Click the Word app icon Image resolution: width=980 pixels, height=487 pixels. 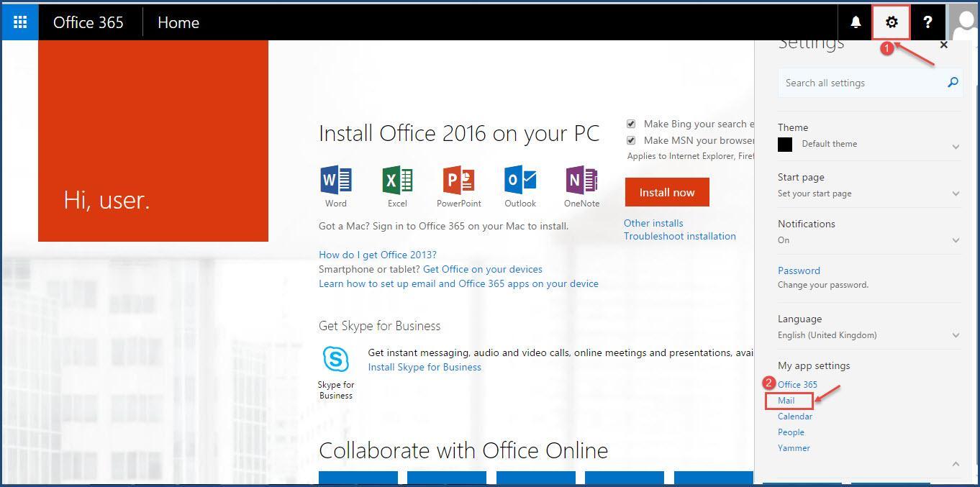click(336, 180)
